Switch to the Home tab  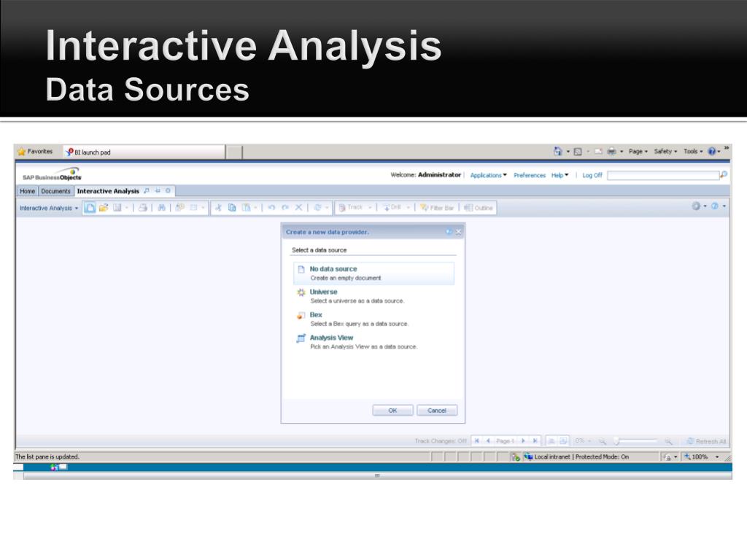27,191
